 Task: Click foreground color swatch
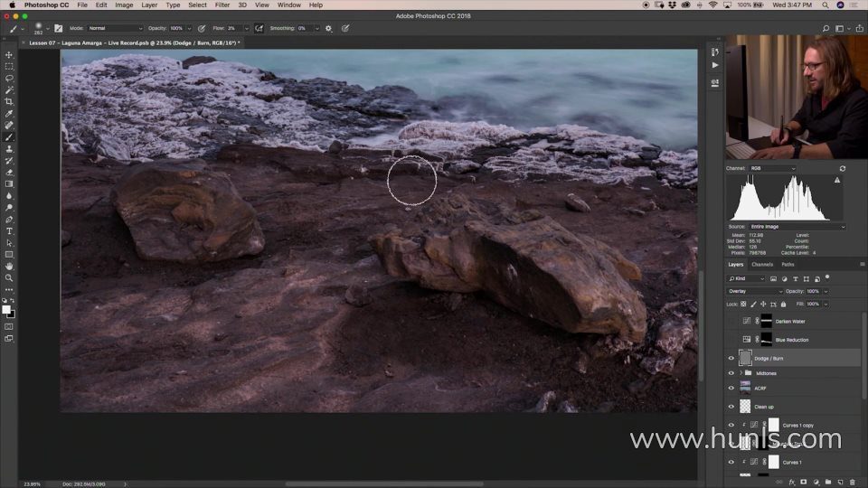point(6,310)
